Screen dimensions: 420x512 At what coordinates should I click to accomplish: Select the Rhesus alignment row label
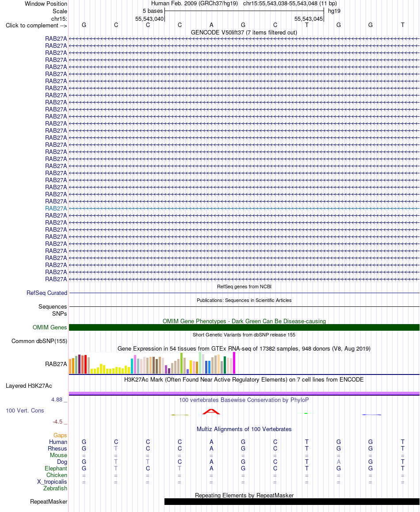tap(57, 448)
